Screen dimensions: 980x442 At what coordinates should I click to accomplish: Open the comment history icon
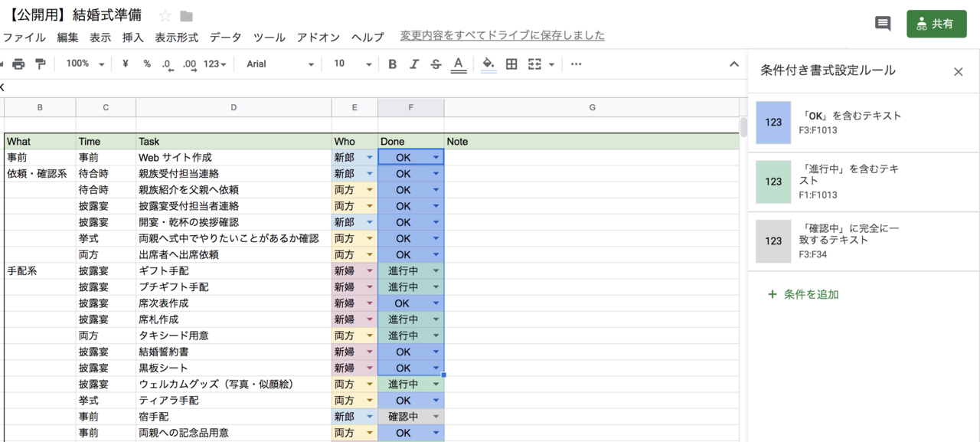click(x=882, y=24)
